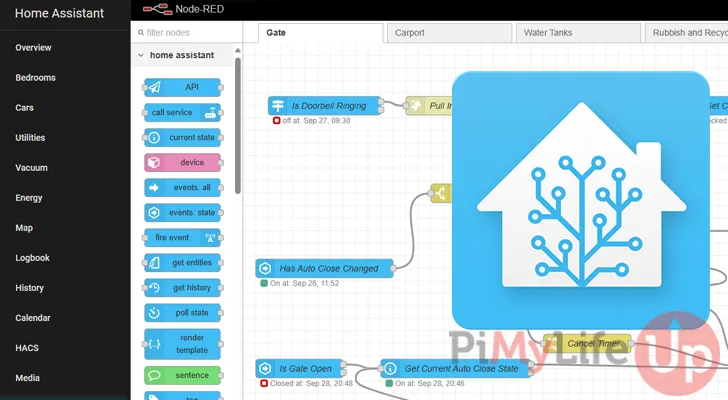The height and width of the screenshot is (400, 728).
Task: Click the Cancel Timer node output port
Action: click(631, 343)
